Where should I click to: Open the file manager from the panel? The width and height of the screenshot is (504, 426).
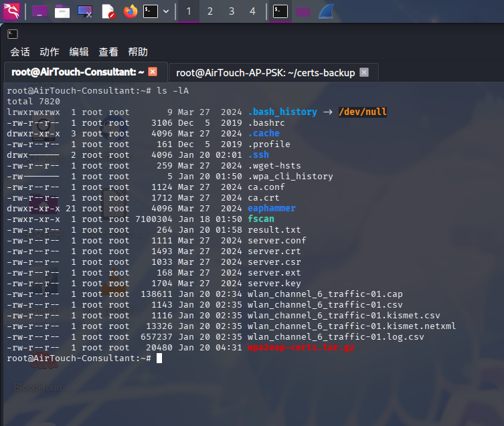pos(62,11)
